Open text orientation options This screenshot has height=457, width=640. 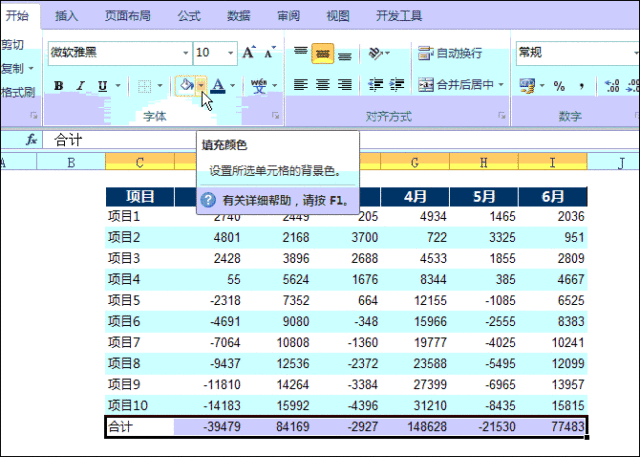pos(379,53)
